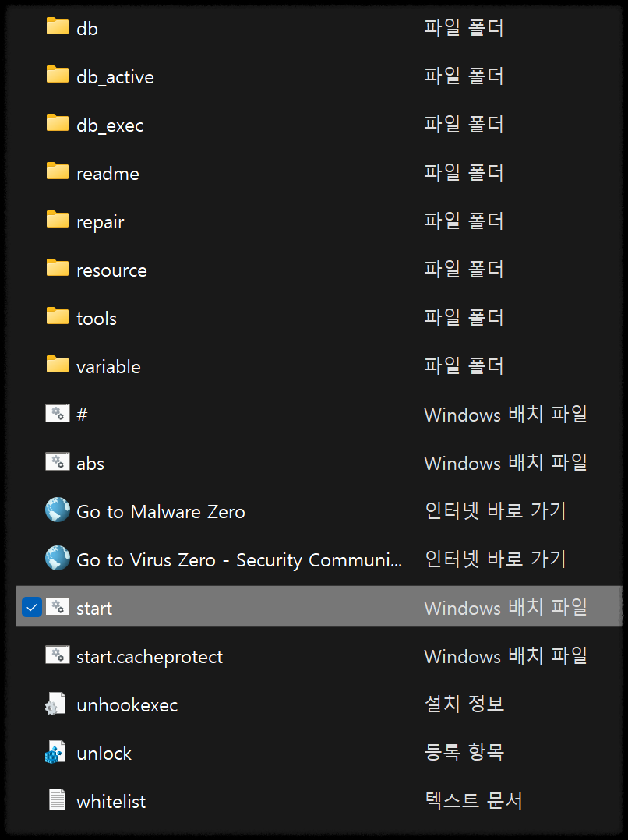
Task: Open the db folder icon
Action: click(x=58, y=26)
